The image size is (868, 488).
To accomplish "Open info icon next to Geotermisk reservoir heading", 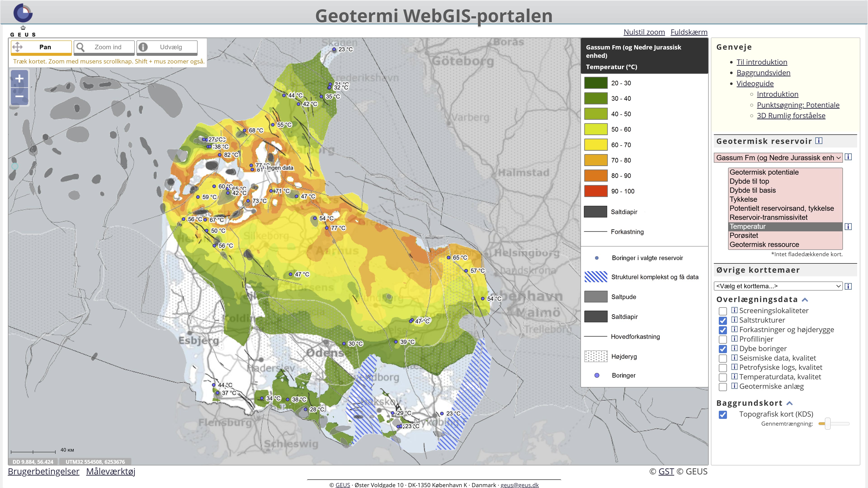I will [818, 141].
